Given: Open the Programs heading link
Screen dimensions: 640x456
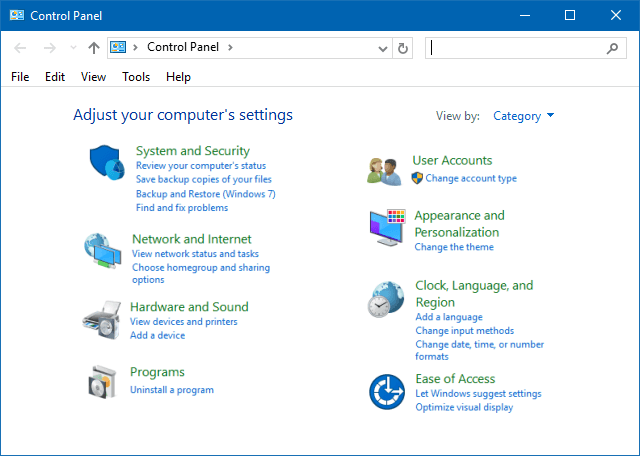Looking at the screenshot, I should click(x=157, y=372).
